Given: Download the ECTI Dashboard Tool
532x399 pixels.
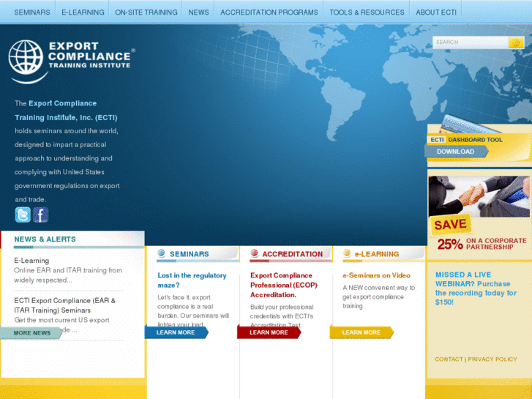Looking at the screenshot, I should [456, 152].
